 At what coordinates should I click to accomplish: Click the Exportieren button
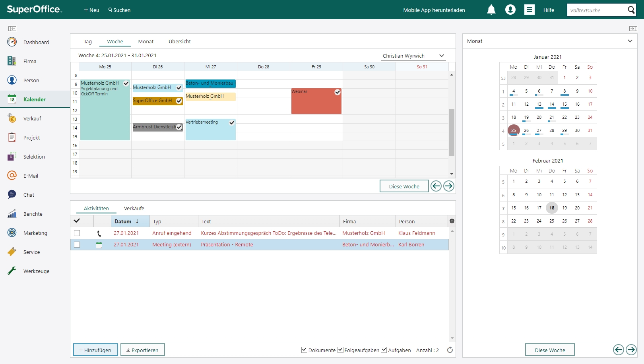pos(143,350)
